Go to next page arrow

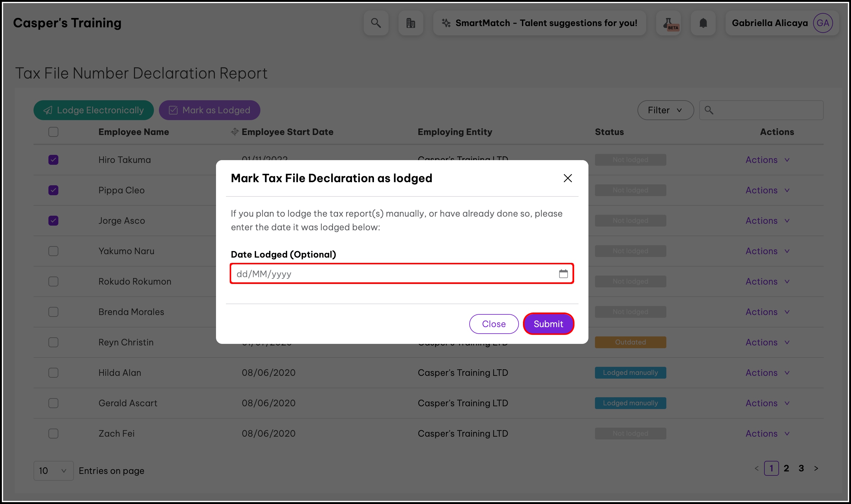[x=816, y=468]
